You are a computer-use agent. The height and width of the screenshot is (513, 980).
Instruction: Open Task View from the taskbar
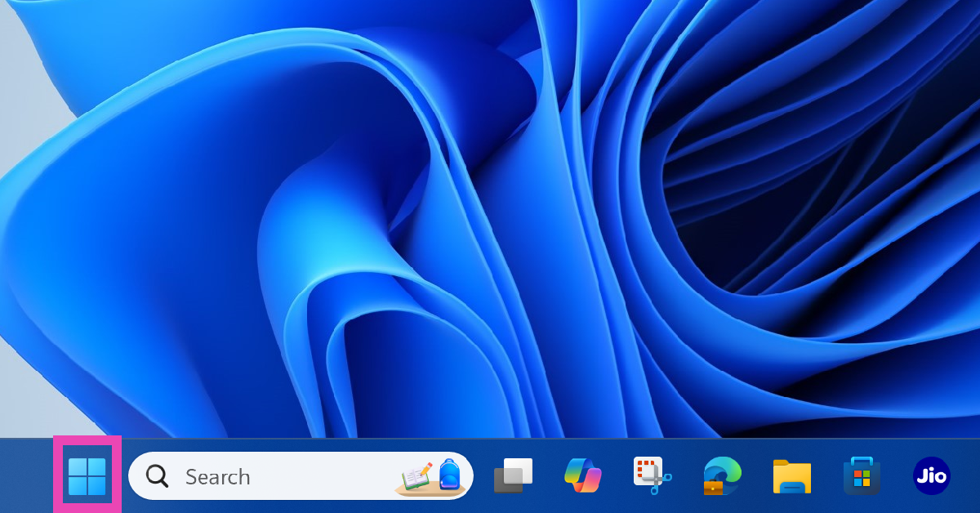(x=513, y=475)
